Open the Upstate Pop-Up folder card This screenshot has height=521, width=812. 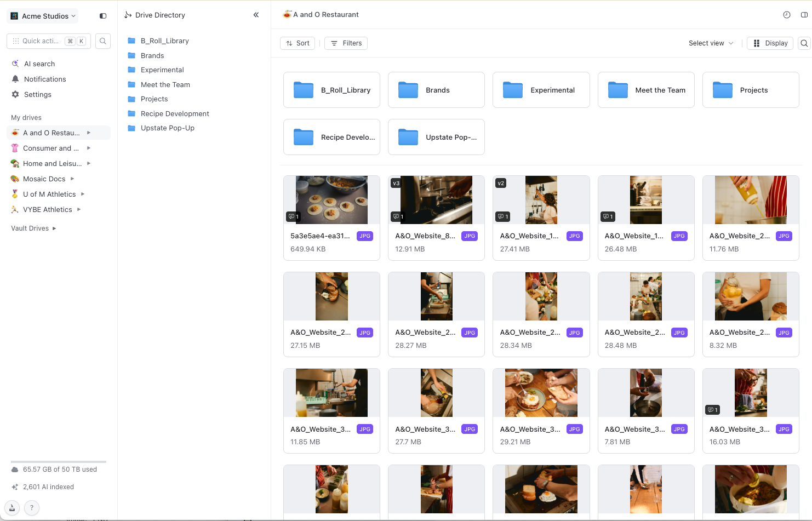pos(436,137)
